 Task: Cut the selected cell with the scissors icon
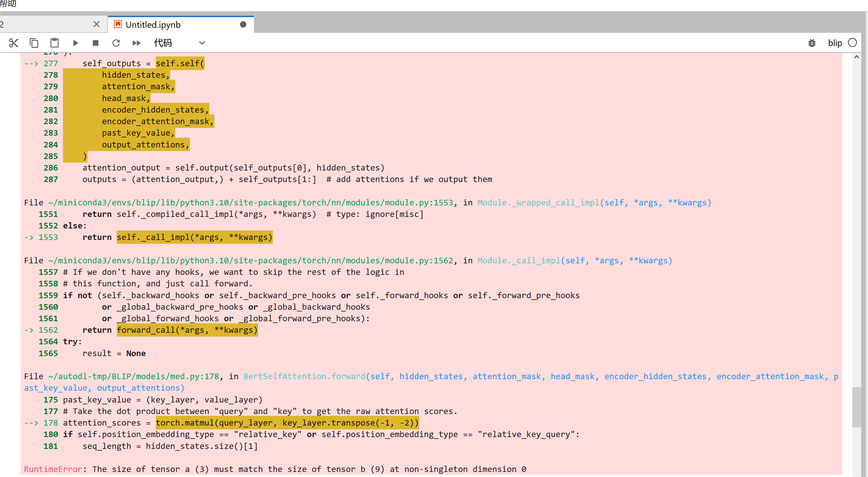pos(14,43)
